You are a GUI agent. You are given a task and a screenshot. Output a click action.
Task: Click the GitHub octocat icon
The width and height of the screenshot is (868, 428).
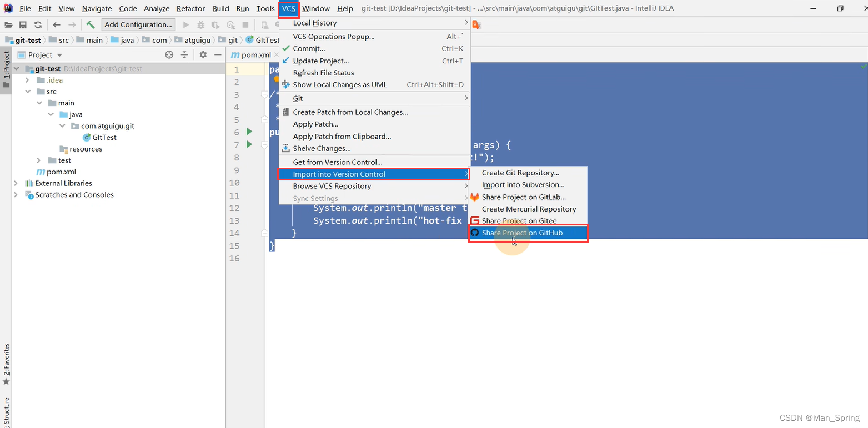click(475, 233)
